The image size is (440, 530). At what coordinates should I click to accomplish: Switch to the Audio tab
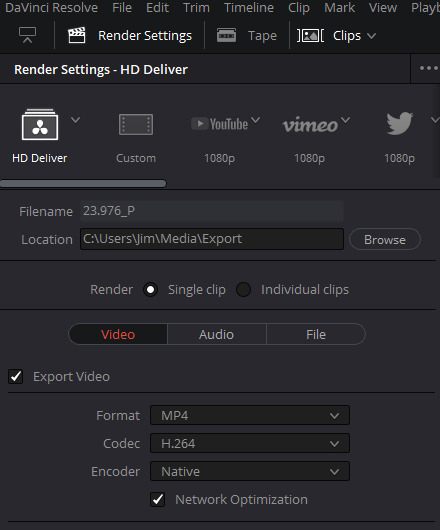(216, 334)
